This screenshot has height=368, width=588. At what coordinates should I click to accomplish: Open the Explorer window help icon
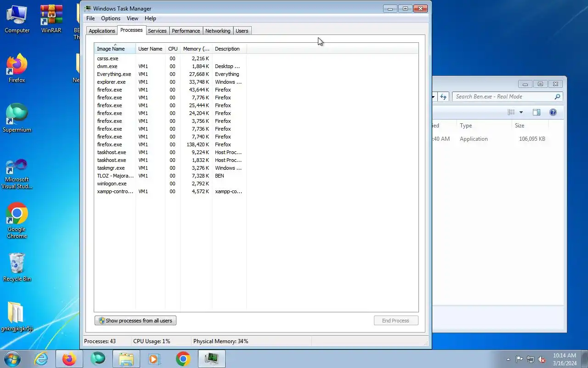tap(553, 112)
